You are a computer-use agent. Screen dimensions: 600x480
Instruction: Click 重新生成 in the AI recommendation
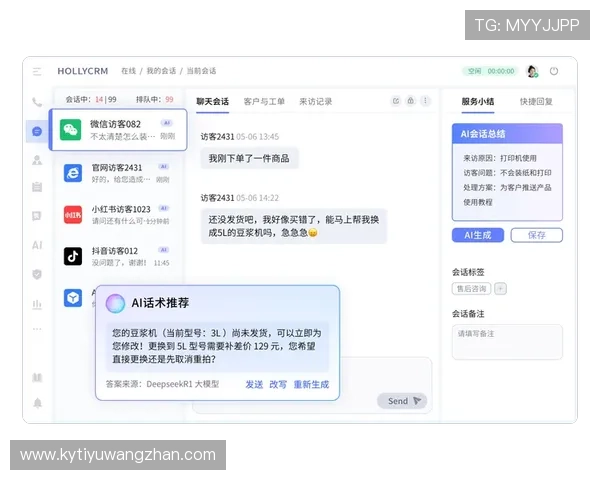tap(311, 384)
